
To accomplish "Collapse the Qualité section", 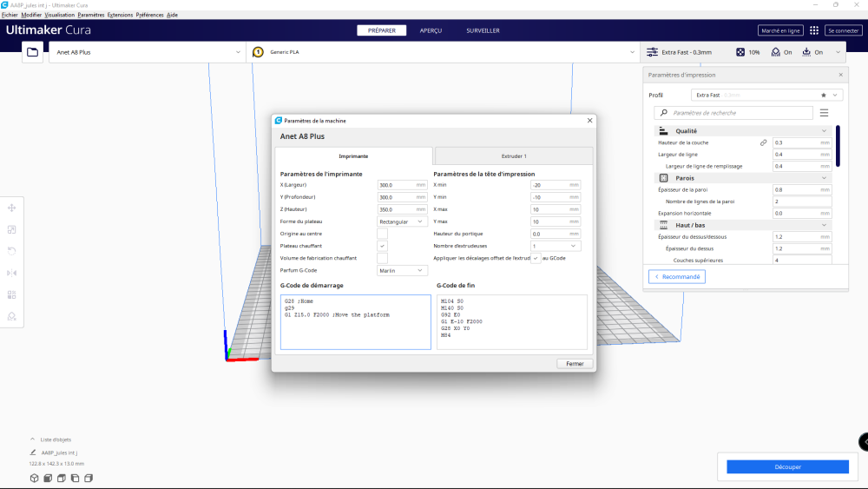I will coord(744,131).
